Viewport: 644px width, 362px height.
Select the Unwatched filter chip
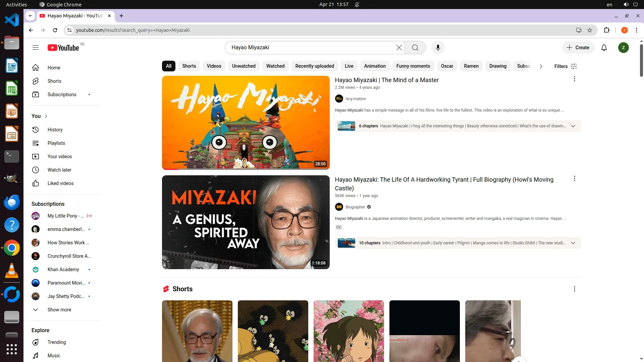coord(244,66)
